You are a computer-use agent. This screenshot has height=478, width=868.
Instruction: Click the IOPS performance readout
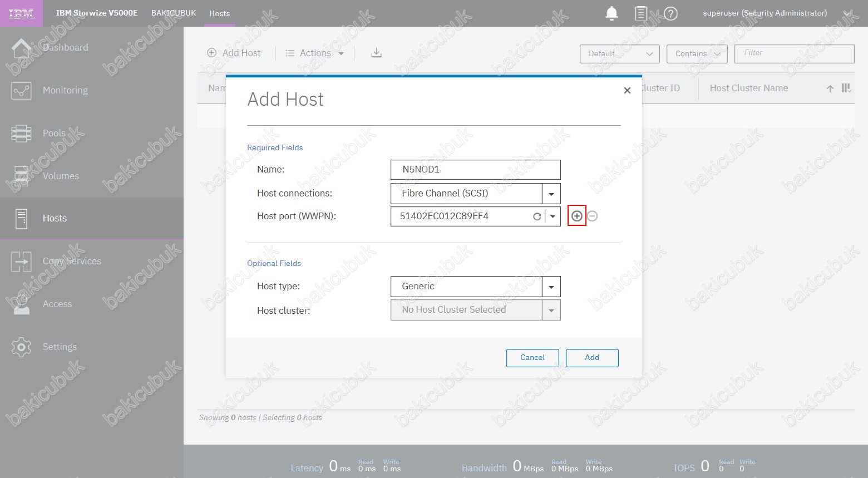(715, 466)
